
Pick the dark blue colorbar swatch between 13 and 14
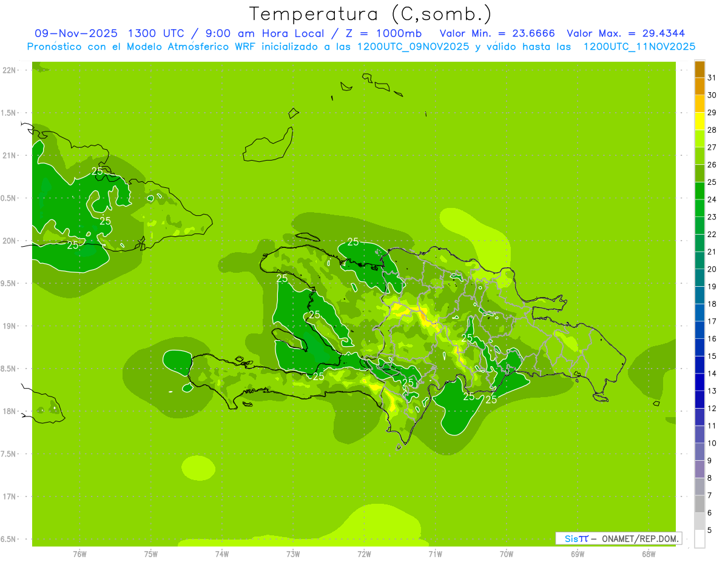point(700,382)
